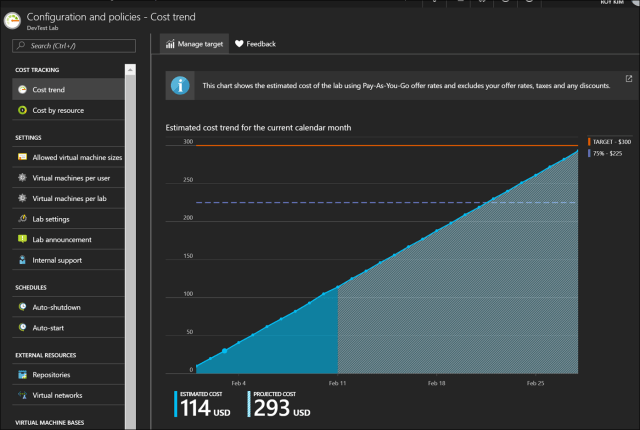Click the sidebar scrollbar up arrow
Image resolution: width=640 pixels, height=430 pixels.
[130, 70]
